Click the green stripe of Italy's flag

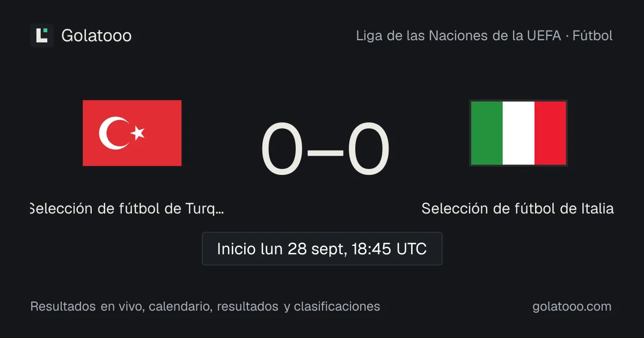click(486, 133)
